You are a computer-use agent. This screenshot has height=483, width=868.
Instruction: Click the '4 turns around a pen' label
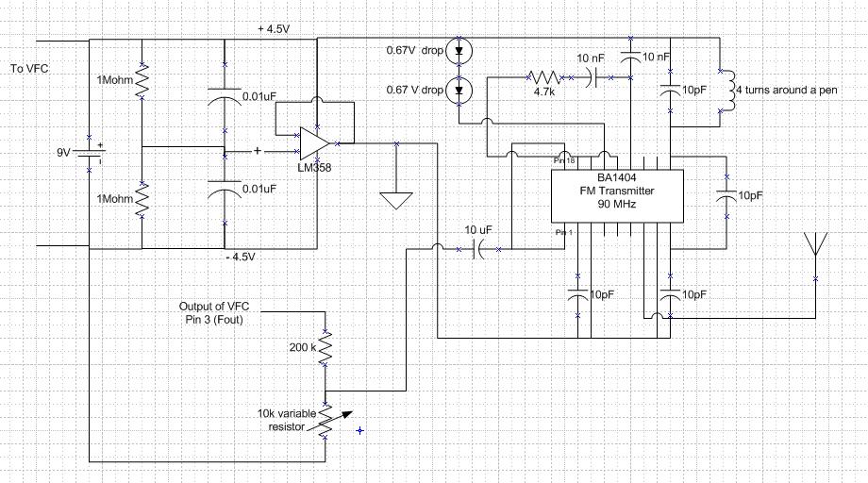[787, 91]
